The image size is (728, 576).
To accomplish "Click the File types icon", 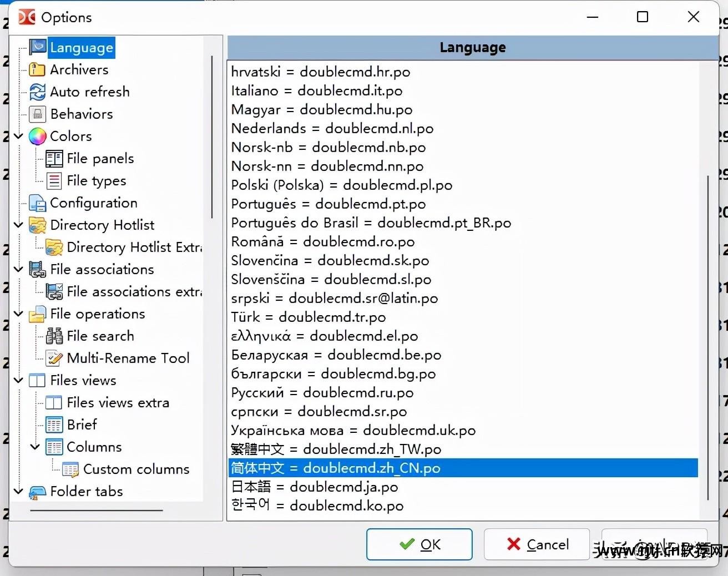I will 54,181.
